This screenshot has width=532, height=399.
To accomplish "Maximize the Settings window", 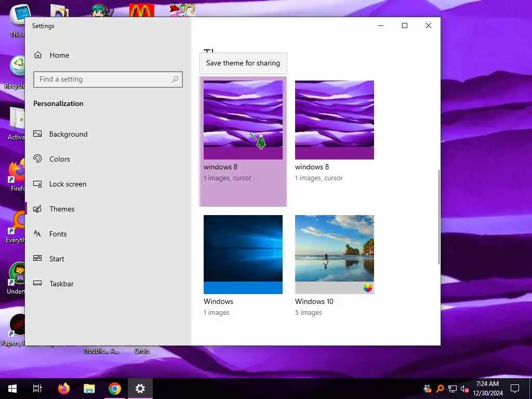I will (404, 25).
